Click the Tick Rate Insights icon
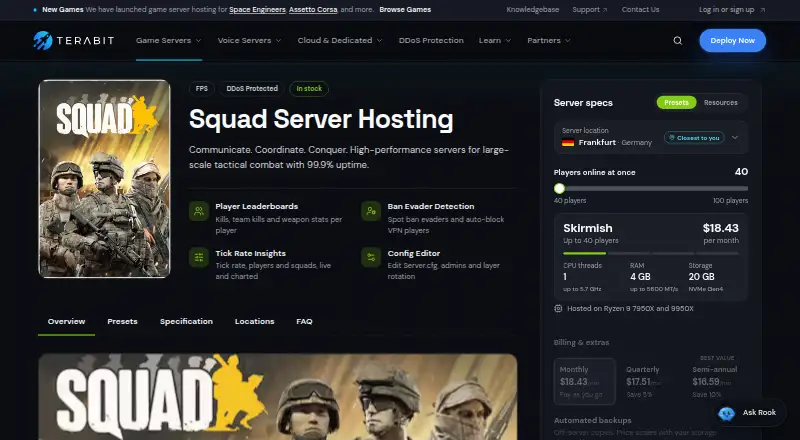This screenshot has width=800, height=440. [199, 257]
